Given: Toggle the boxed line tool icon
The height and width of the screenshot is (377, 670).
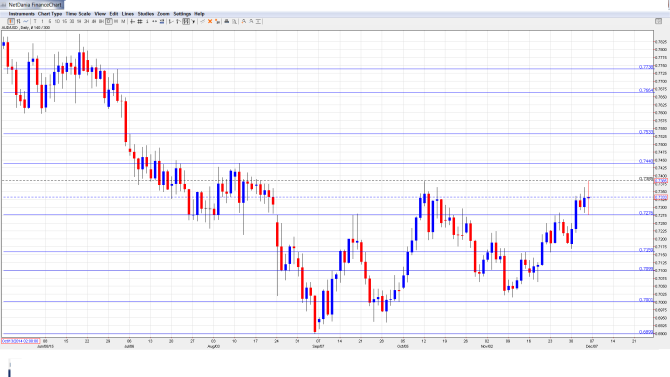Looking at the screenshot, I should (186, 21).
